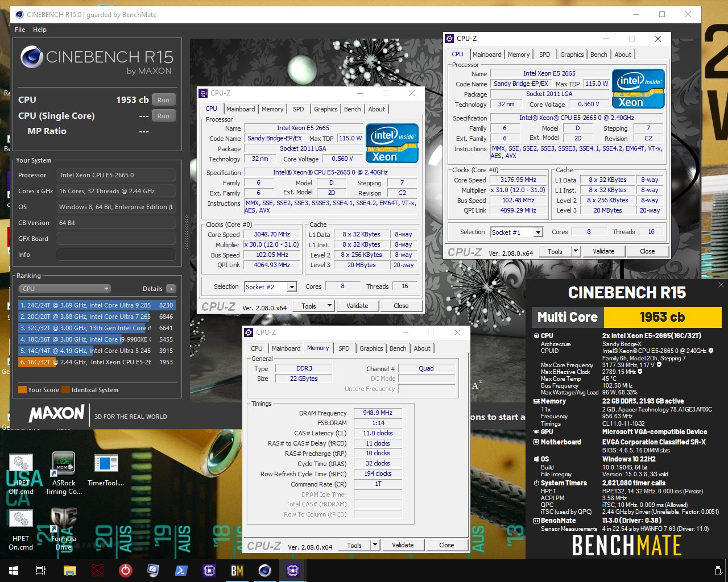Select ranking entry 6 Intel Xeon CPU E5-26

click(x=97, y=362)
